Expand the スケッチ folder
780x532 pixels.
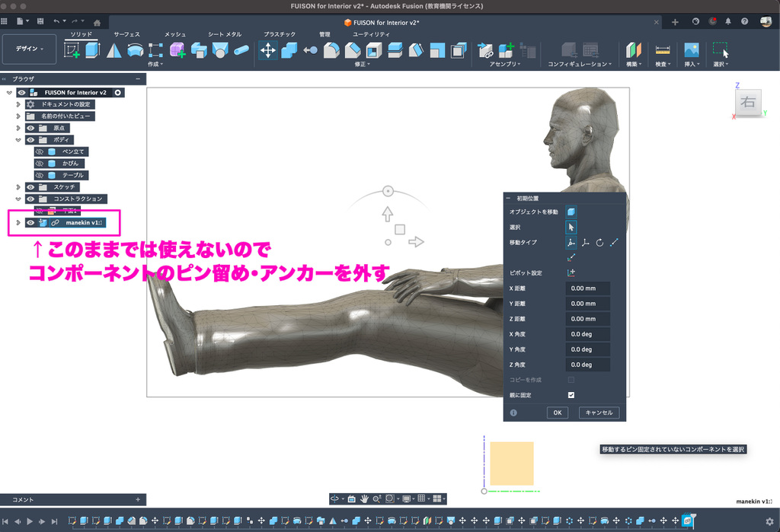coord(18,186)
